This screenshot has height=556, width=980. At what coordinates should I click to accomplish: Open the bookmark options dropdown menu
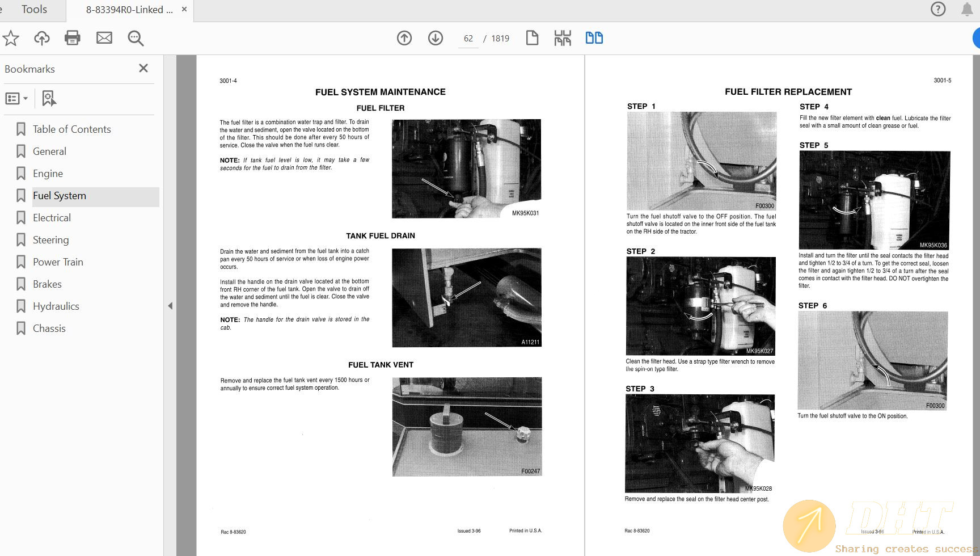pyautogui.click(x=16, y=99)
